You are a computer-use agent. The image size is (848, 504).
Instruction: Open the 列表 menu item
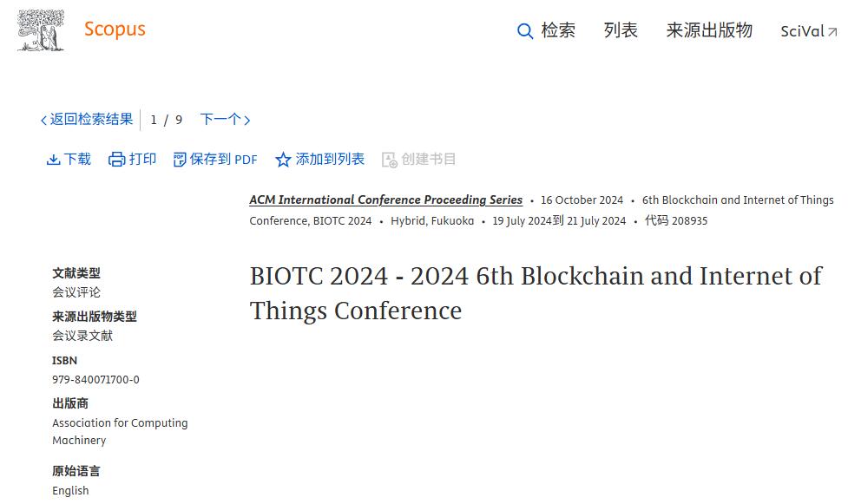(x=621, y=30)
